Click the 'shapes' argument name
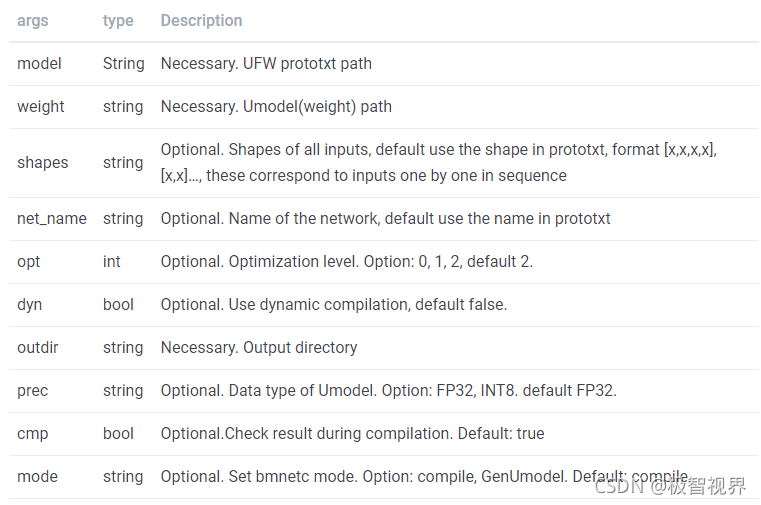 tap(43, 162)
